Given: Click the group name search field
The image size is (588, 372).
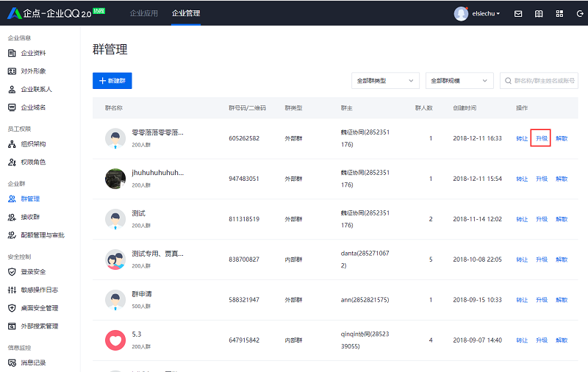Looking at the screenshot, I should pyautogui.click(x=542, y=80).
